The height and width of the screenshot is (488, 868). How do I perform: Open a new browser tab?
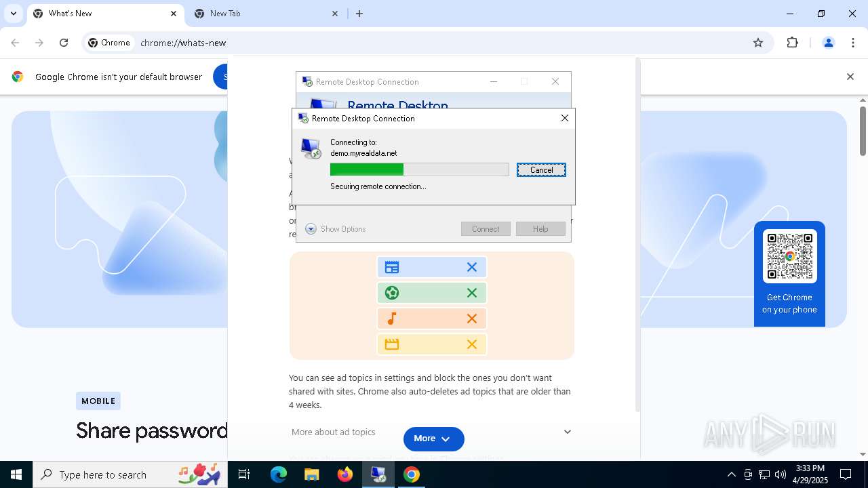pyautogui.click(x=359, y=14)
